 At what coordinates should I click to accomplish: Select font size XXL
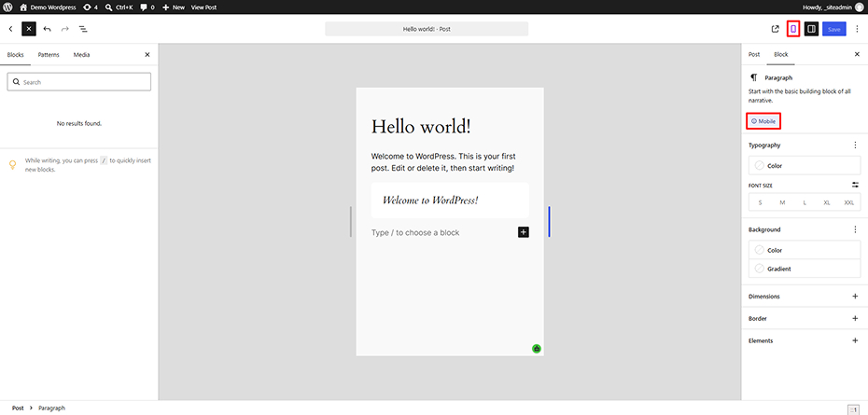pos(848,202)
